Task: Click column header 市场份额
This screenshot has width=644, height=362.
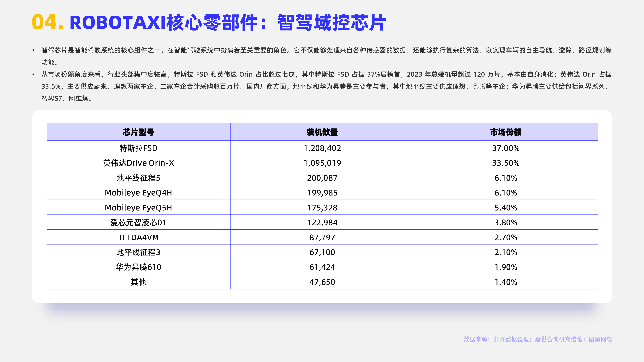Action: tap(506, 132)
